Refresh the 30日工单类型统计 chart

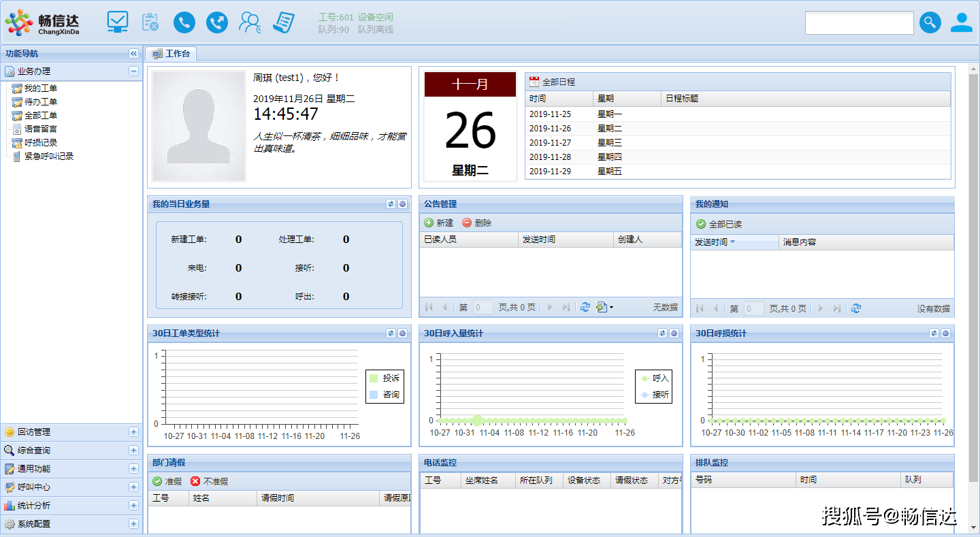[x=391, y=333]
